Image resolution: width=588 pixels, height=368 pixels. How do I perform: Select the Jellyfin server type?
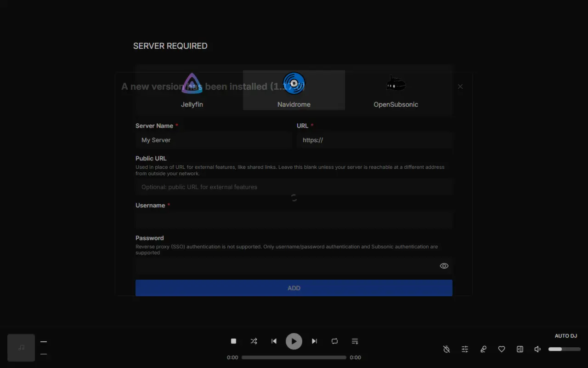click(x=192, y=90)
